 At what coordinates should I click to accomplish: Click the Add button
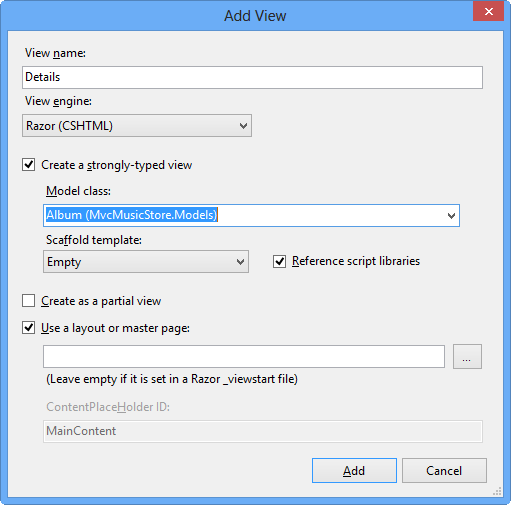[x=354, y=470]
